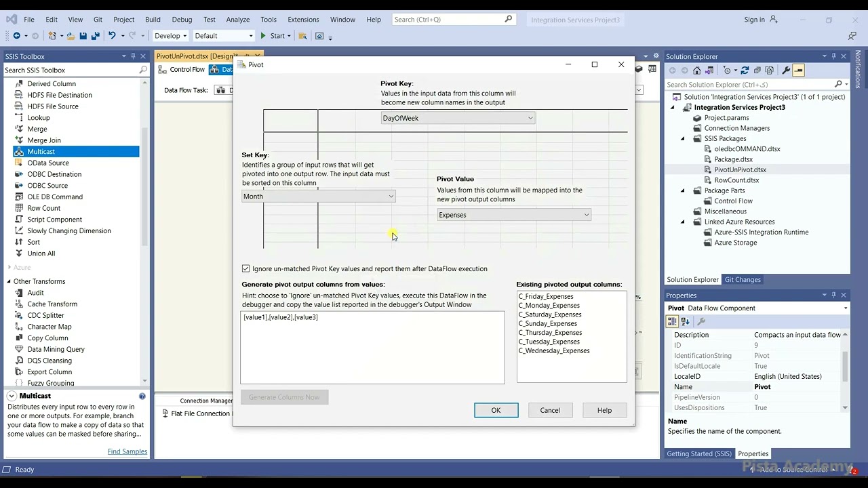Collapse the Other Transforms section
This screenshot has height=488, width=868.
[9, 282]
